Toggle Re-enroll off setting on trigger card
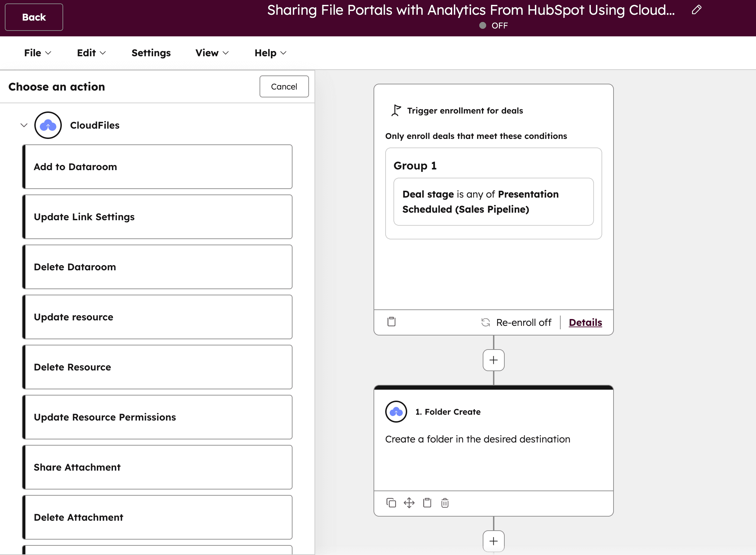Viewport: 756px width, 555px height. pos(516,322)
